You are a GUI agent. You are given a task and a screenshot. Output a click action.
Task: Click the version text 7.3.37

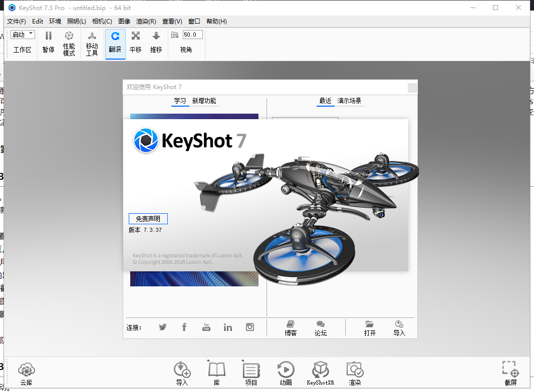pos(153,230)
